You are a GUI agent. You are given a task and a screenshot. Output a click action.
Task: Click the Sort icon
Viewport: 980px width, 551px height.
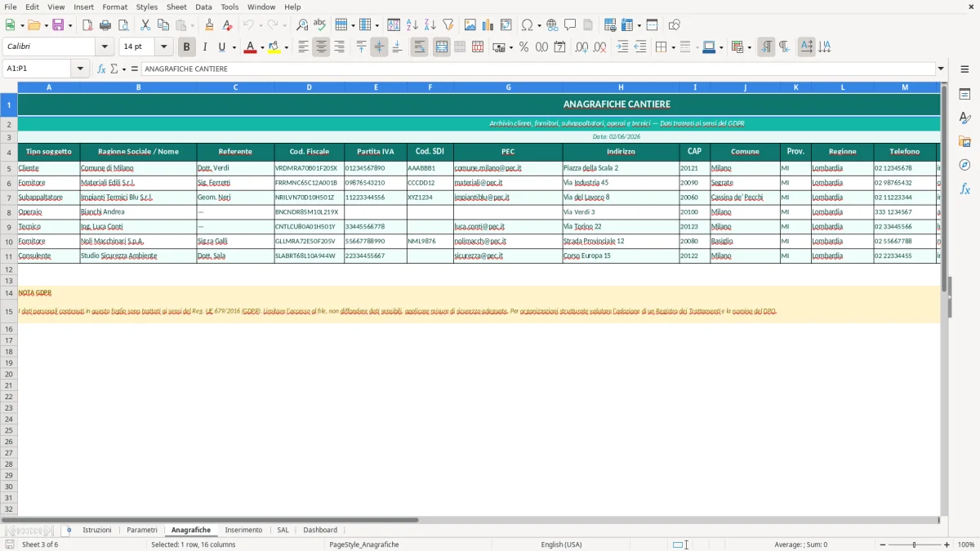point(394,25)
